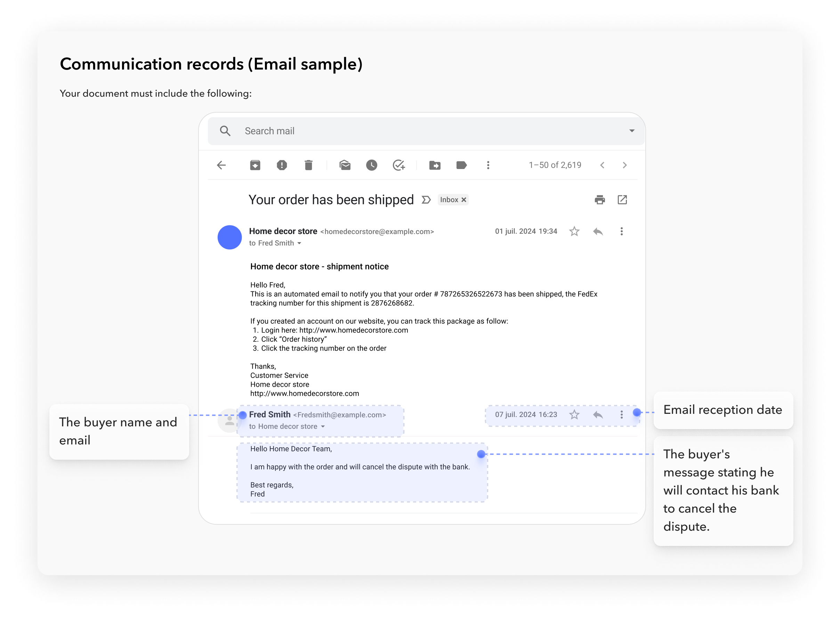Move the conversation to another folder

point(435,165)
